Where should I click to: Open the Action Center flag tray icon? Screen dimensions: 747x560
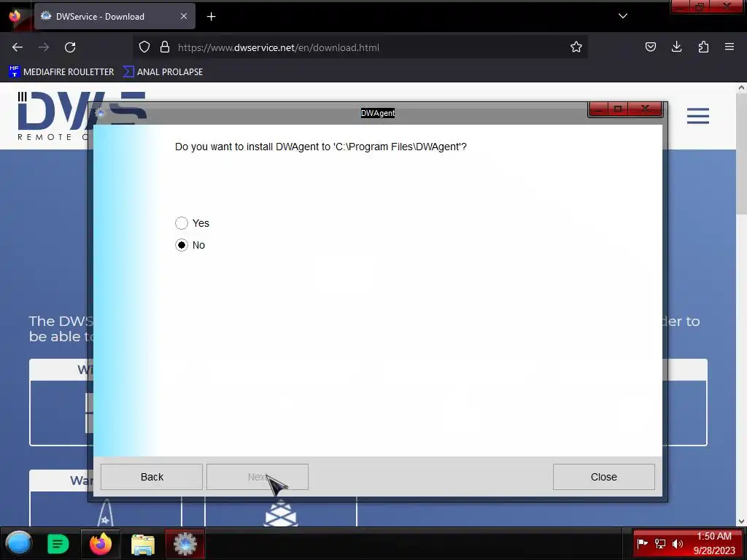pyautogui.click(x=642, y=543)
